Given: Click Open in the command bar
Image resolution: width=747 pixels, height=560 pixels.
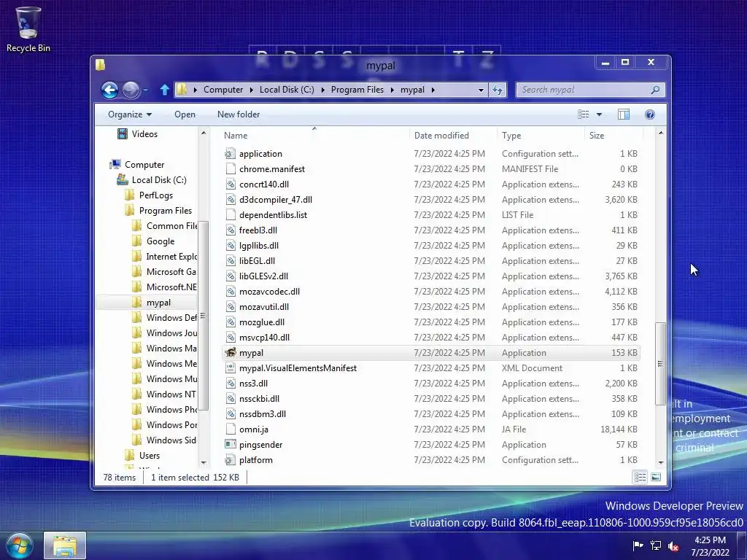Looking at the screenshot, I should pos(185,114).
